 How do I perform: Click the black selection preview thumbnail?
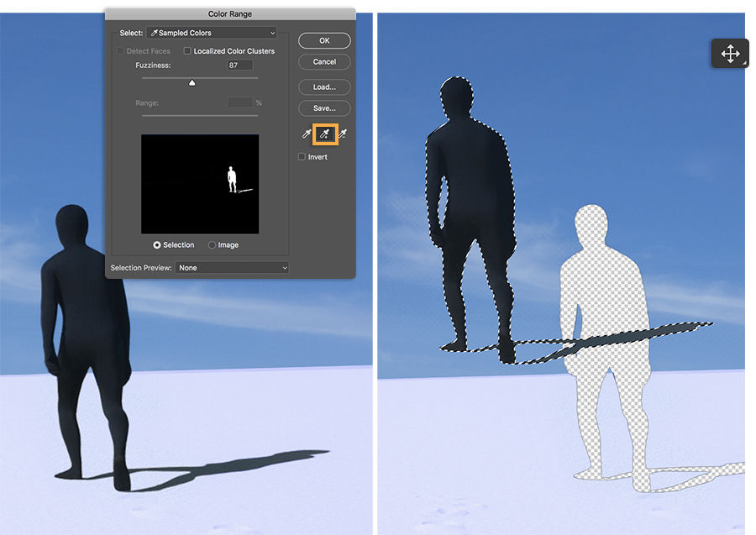click(200, 185)
